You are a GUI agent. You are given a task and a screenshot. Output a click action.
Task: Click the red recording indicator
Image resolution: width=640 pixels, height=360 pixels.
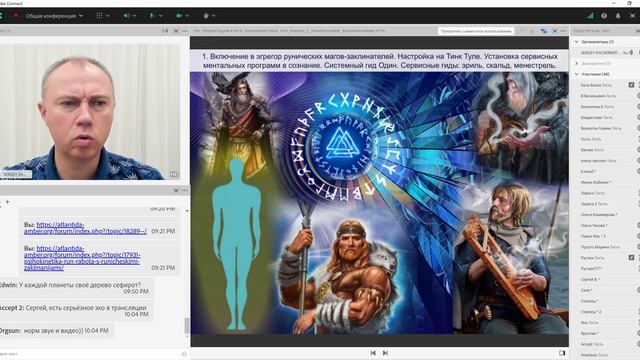[16, 16]
